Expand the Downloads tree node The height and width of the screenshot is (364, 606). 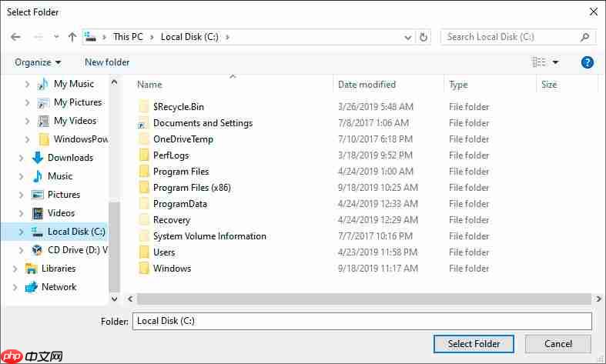pos(21,158)
